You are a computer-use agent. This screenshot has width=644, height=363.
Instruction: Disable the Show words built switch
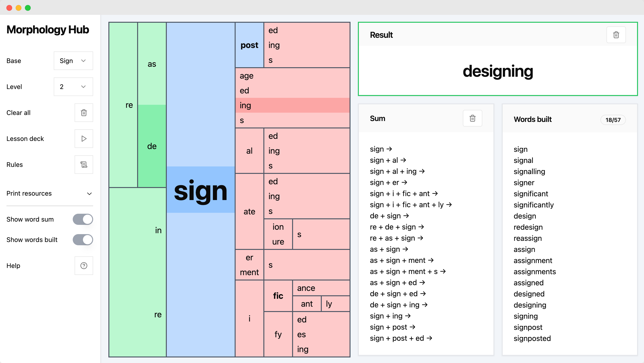83,240
